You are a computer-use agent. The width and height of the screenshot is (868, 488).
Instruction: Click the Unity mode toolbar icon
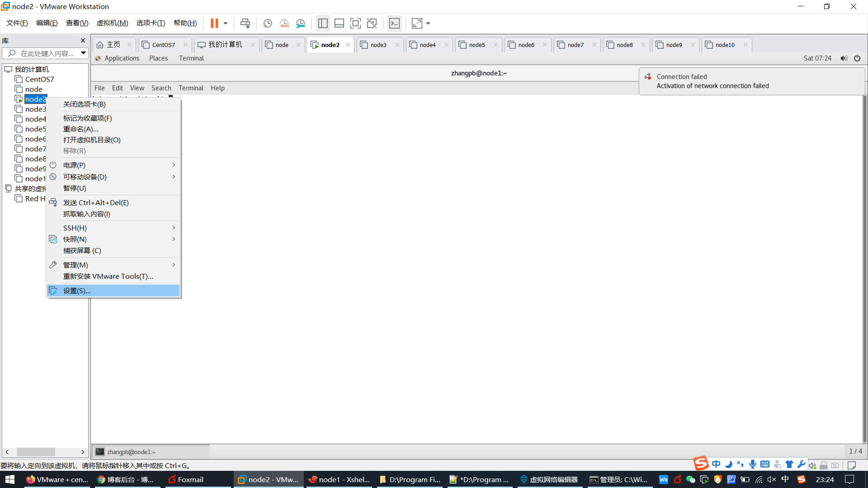tap(372, 23)
